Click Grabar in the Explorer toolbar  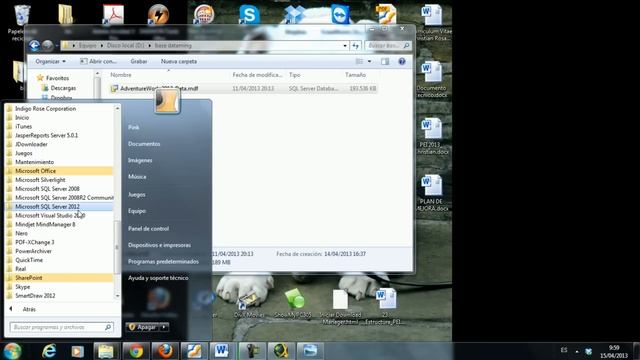pos(139,61)
